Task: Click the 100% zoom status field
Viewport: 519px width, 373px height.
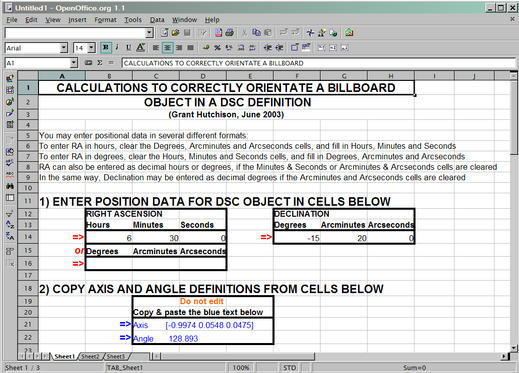Action: (x=241, y=368)
